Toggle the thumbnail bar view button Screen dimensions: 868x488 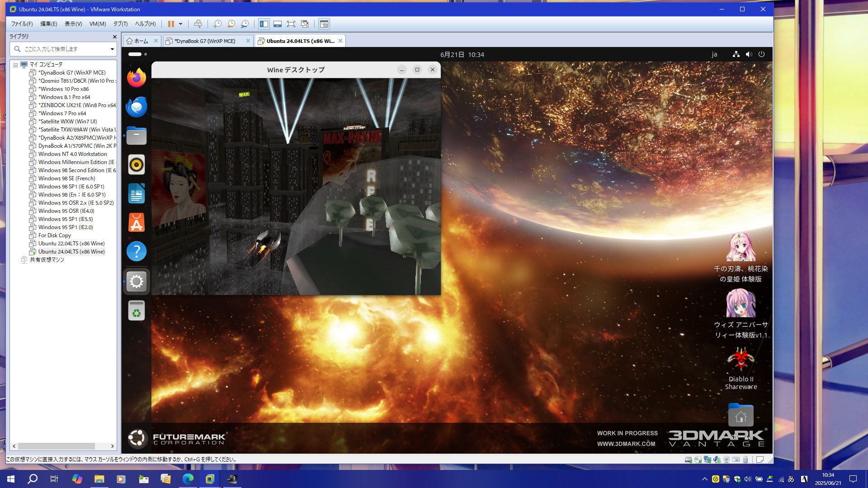pos(278,24)
